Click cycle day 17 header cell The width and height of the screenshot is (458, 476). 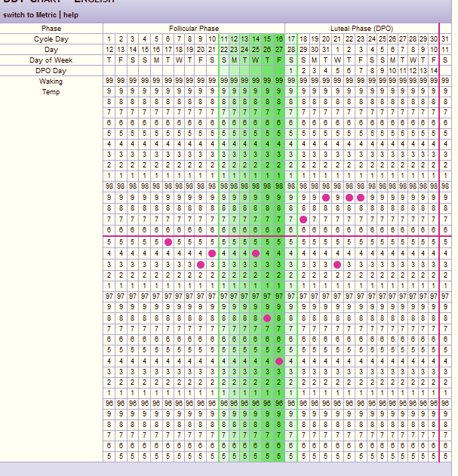click(x=291, y=39)
